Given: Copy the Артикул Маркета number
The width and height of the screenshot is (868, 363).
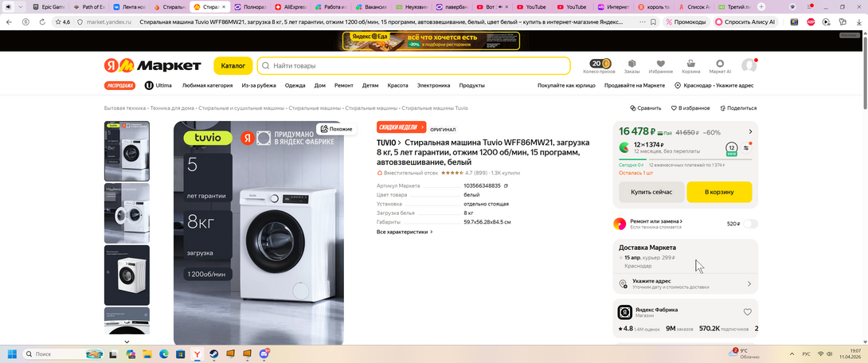Looking at the screenshot, I should [506, 186].
